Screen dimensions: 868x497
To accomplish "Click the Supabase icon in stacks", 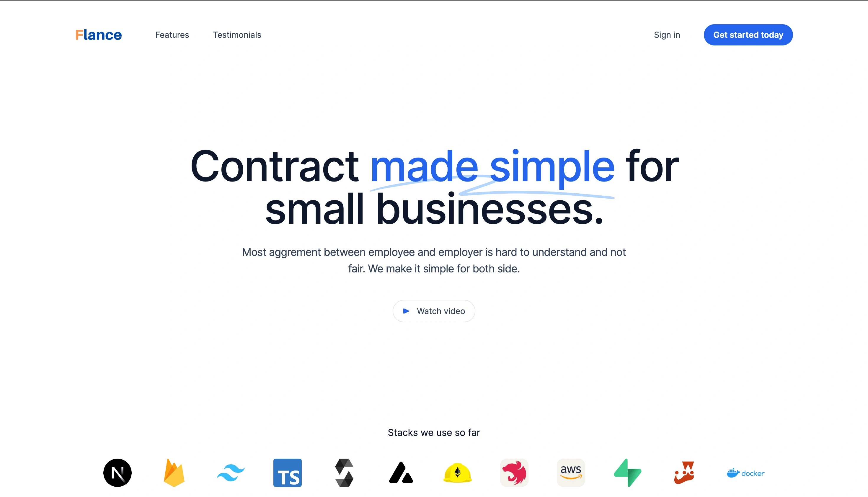I will [x=628, y=473].
